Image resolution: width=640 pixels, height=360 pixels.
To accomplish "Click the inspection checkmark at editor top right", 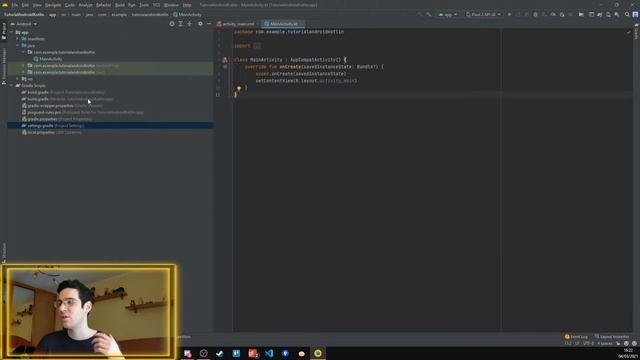I will tap(629, 32).
